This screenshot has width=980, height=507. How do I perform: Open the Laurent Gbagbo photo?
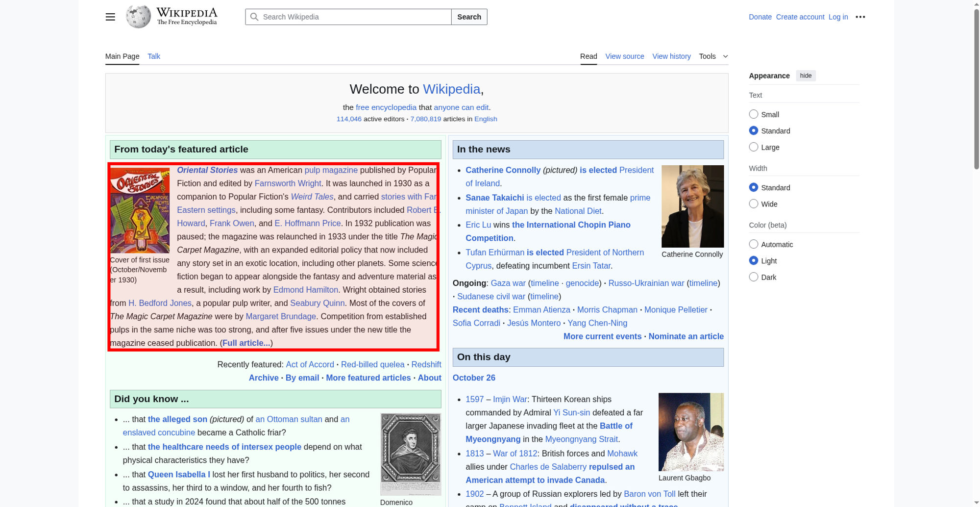[x=690, y=431]
